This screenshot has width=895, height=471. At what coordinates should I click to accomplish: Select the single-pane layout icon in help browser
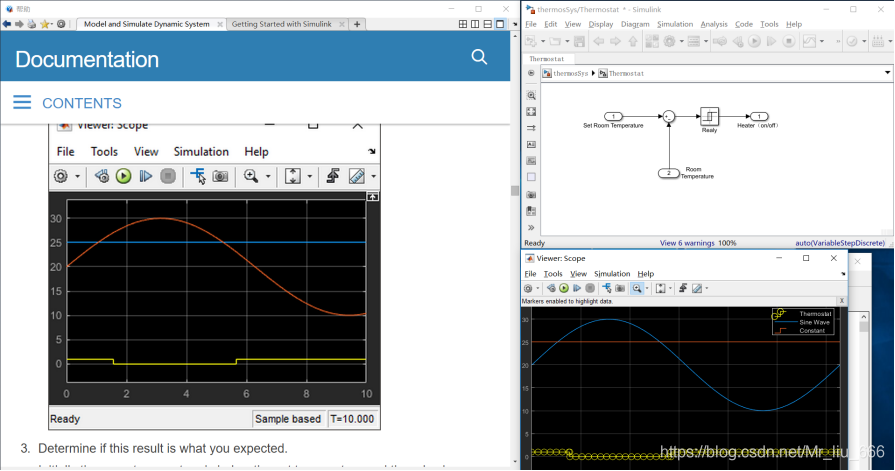pos(500,24)
